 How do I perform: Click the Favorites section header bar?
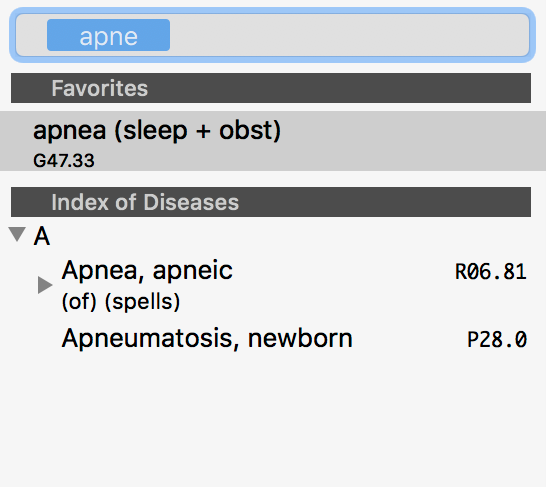pyautogui.click(x=271, y=88)
